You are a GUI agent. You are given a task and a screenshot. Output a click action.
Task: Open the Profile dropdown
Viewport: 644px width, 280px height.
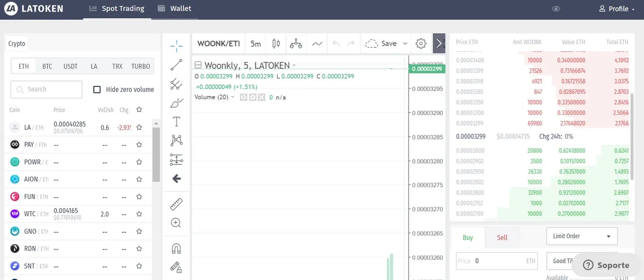pos(617,9)
